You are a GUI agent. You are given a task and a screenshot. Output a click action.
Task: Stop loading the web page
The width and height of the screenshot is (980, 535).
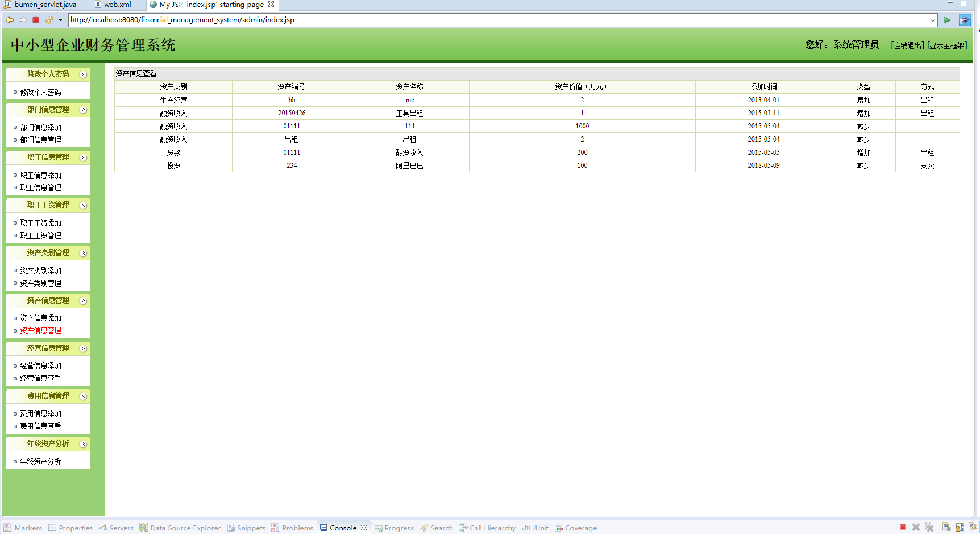36,20
